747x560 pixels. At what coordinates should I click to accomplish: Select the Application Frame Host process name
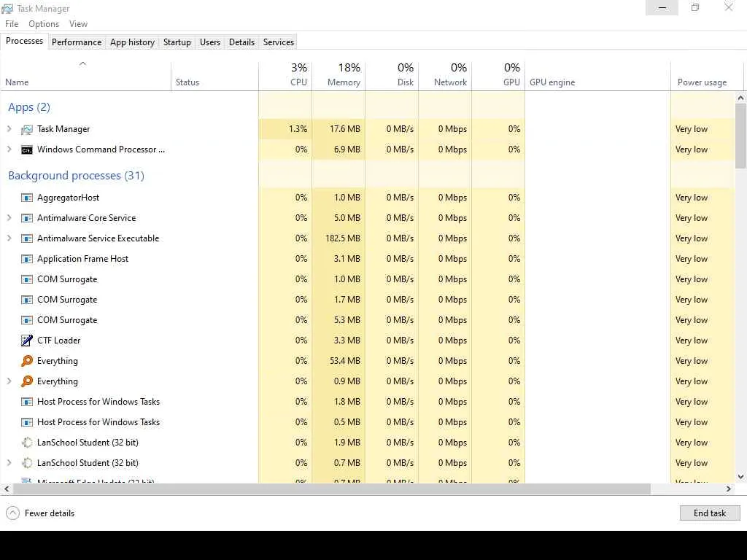pyautogui.click(x=83, y=259)
